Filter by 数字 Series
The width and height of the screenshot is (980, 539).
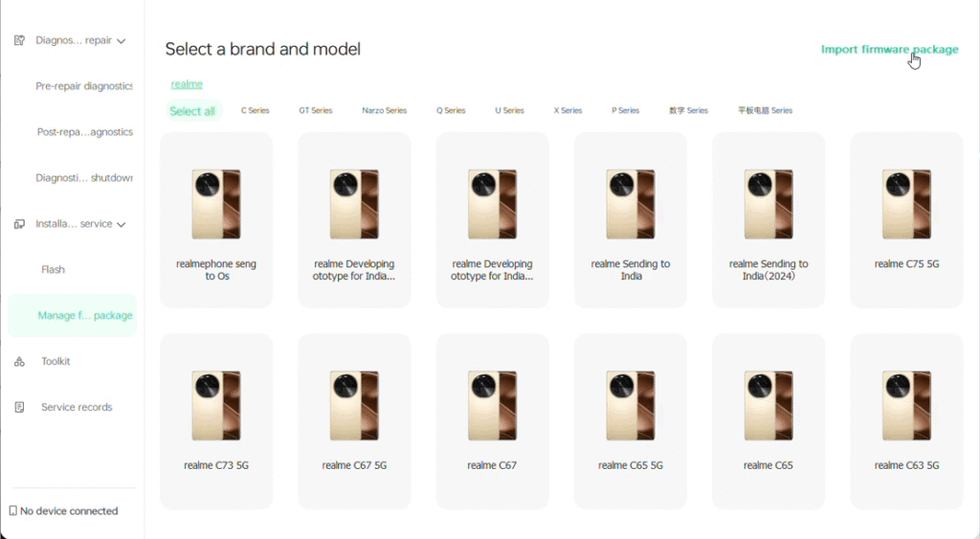point(688,111)
